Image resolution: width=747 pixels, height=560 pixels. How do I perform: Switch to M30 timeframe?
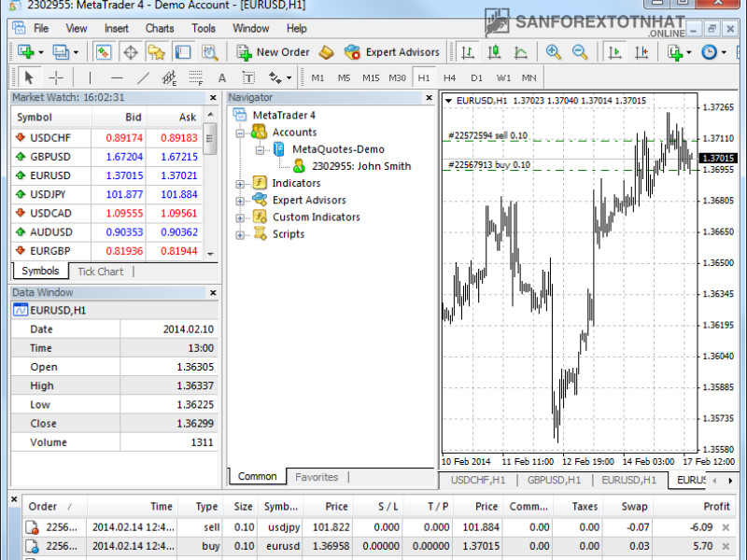398,77
